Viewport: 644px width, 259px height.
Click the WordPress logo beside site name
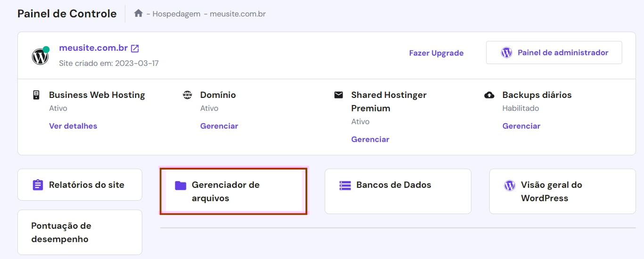(41, 56)
